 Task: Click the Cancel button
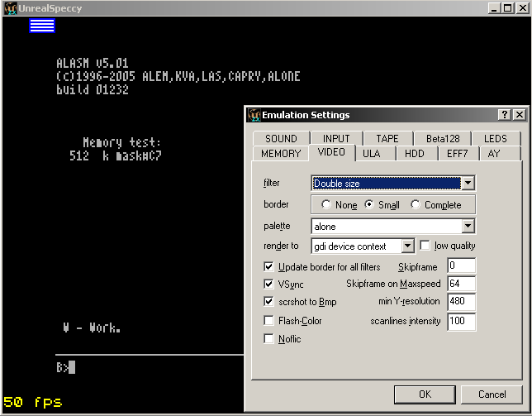click(492, 394)
